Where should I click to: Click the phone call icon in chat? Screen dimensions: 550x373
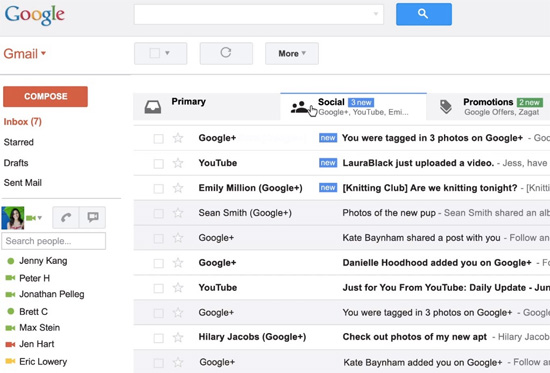(66, 218)
